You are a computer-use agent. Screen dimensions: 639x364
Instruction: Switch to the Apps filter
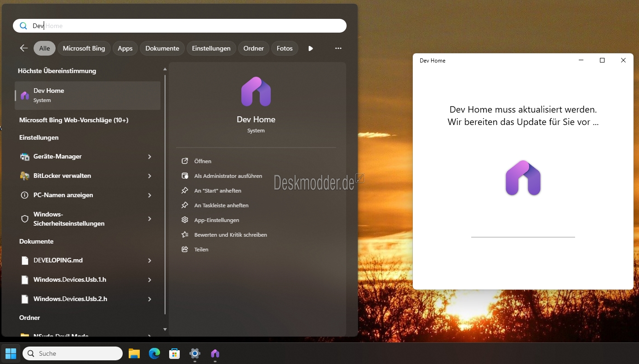[x=125, y=48]
